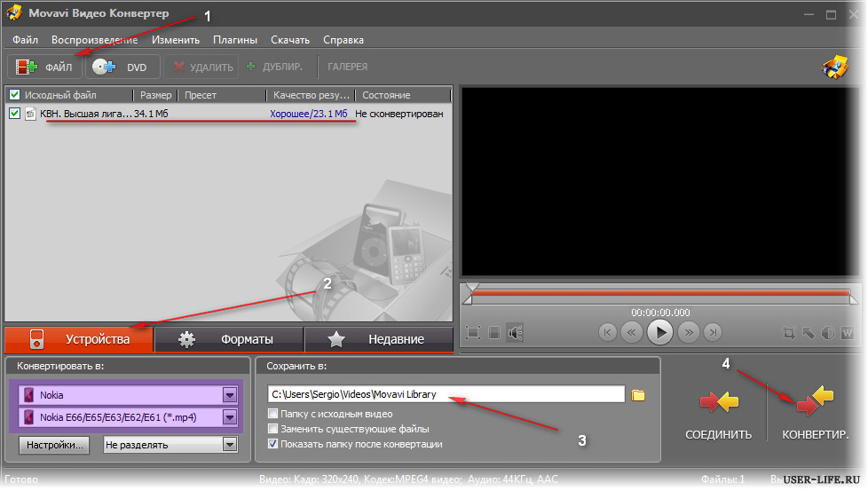Open the watermark tool icon
Image resolution: width=868 pixels, height=491 pixels.
click(x=847, y=333)
